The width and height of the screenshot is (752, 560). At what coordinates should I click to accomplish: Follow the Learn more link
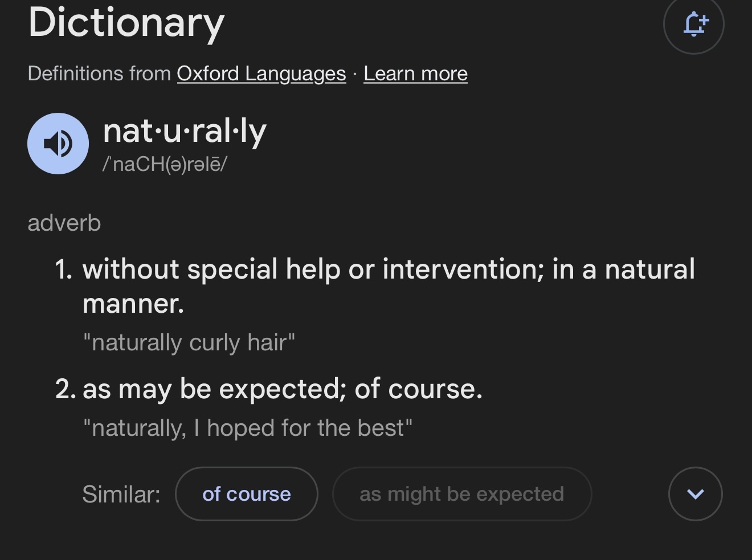coord(415,73)
